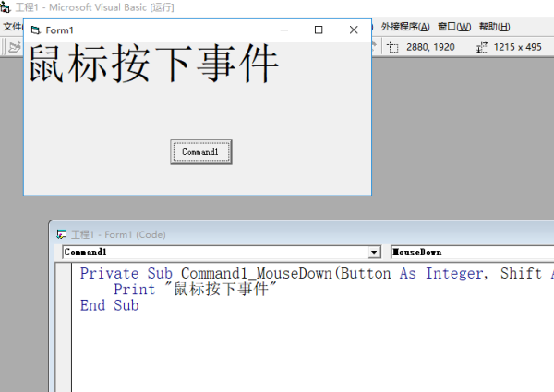
Task: Click the Command1 object combo box
Action: click(222, 252)
